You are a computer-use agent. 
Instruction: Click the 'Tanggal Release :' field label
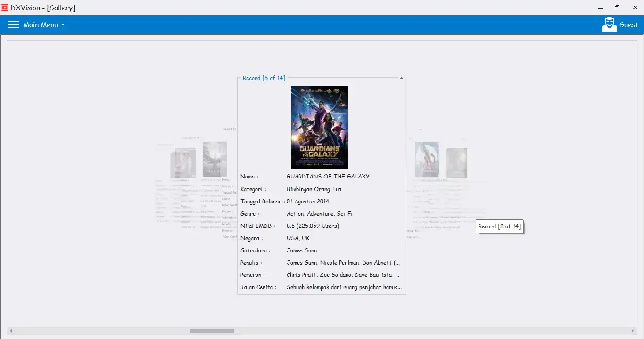pyautogui.click(x=263, y=202)
